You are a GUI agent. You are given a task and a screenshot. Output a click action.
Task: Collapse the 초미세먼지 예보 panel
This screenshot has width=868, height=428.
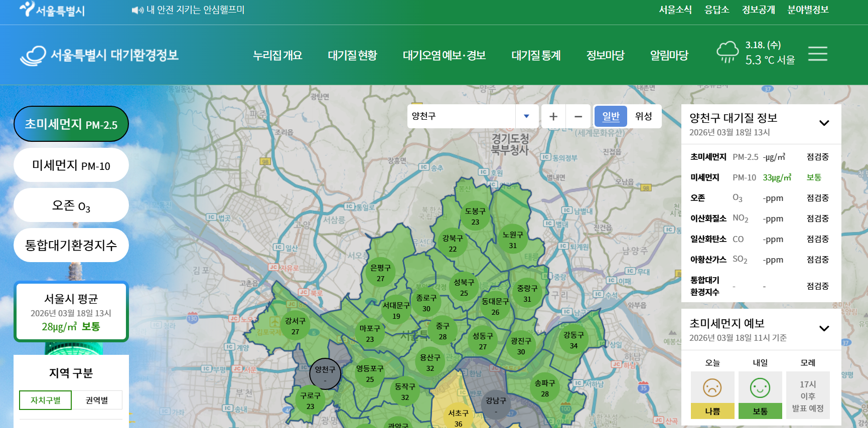click(x=824, y=328)
